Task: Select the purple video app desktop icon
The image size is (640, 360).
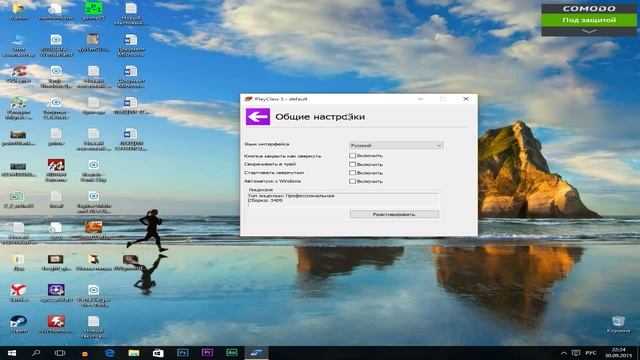Action: (56, 293)
